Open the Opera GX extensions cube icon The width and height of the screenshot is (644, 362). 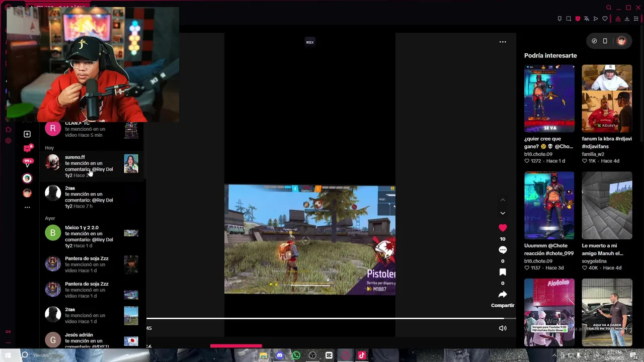point(8,130)
